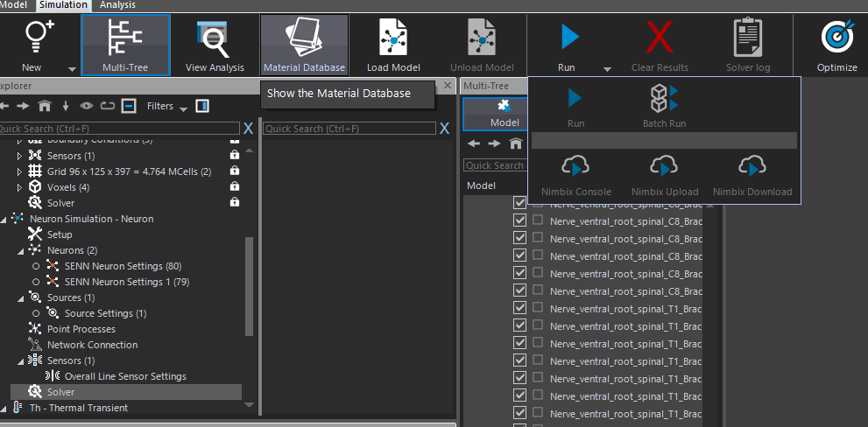Open the Filters dropdown
The height and width of the screenshot is (427, 868).
(167, 106)
